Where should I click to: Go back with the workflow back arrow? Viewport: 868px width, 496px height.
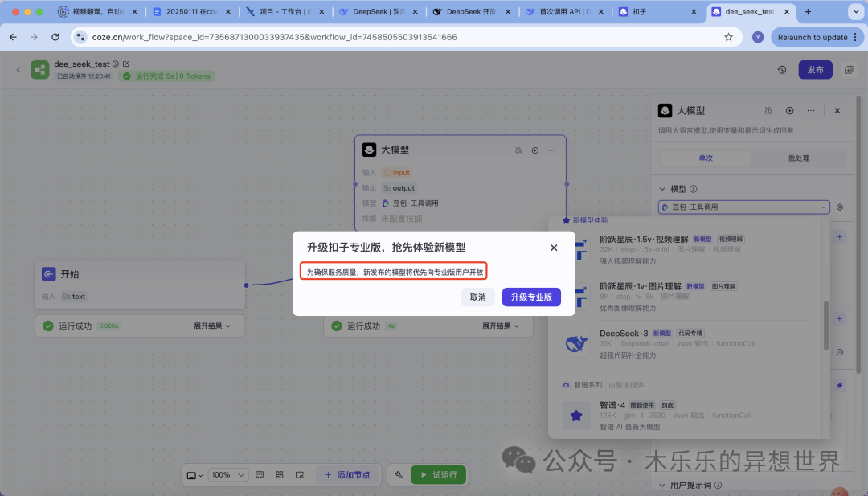[x=18, y=70]
